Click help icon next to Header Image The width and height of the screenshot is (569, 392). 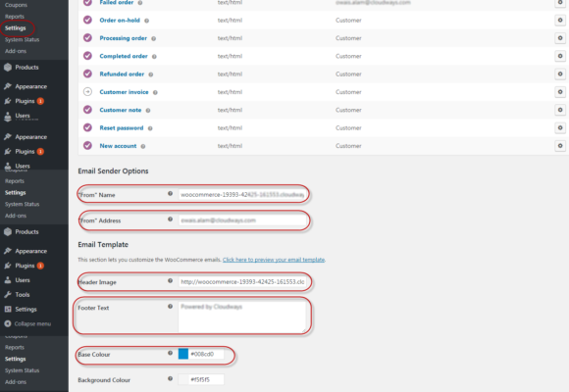(170, 280)
